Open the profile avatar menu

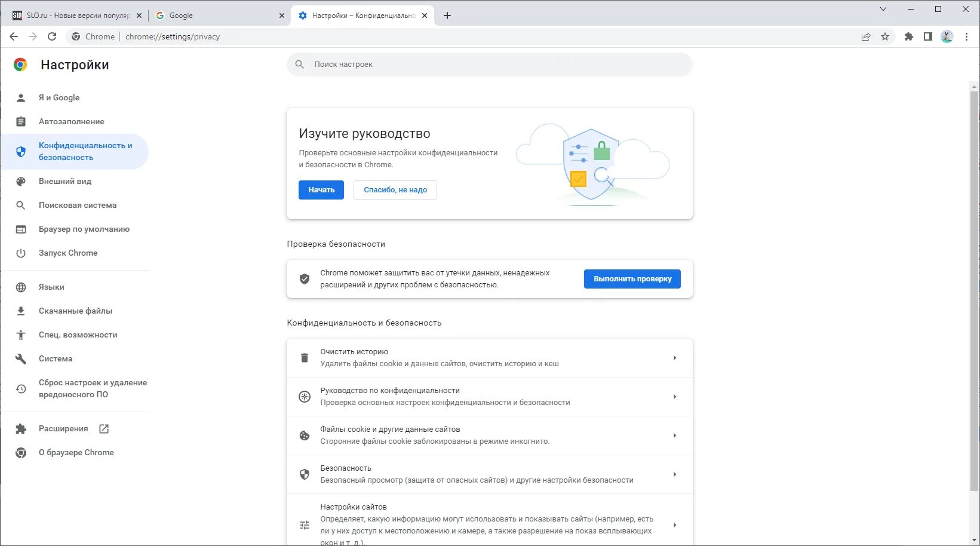coord(947,36)
